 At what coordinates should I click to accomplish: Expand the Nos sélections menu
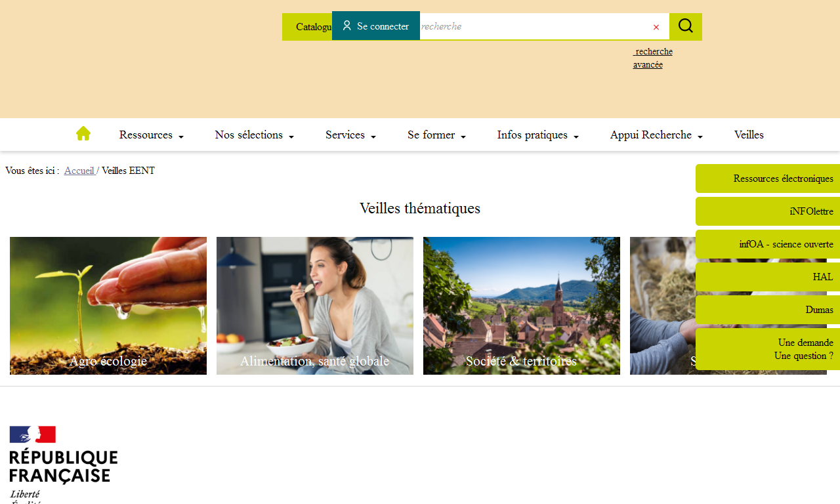(x=254, y=135)
